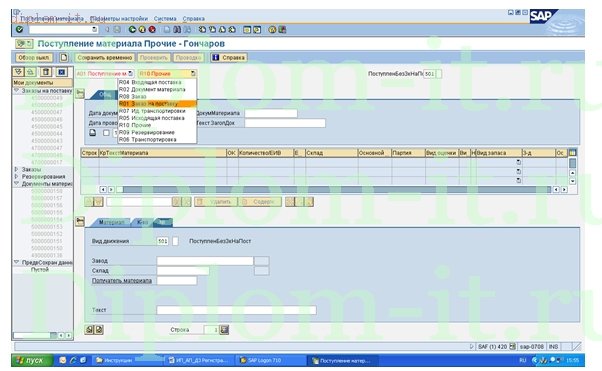
Task: Click the Customize local layout icon
Action: click(x=282, y=30)
